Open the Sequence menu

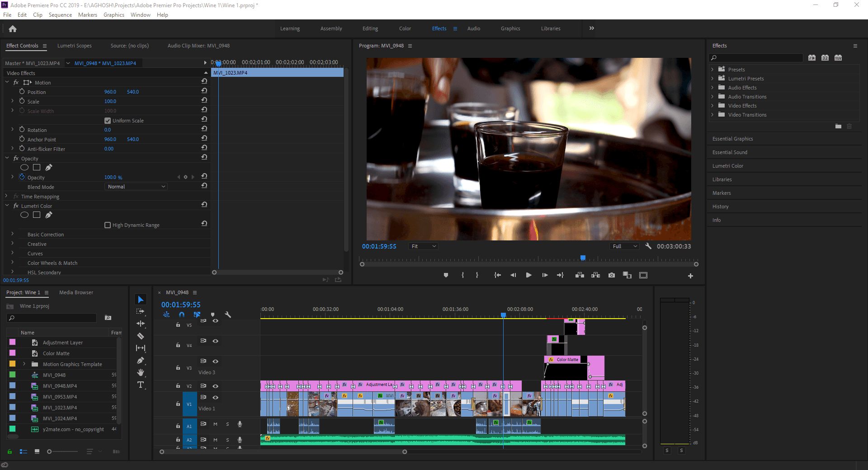click(60, 15)
